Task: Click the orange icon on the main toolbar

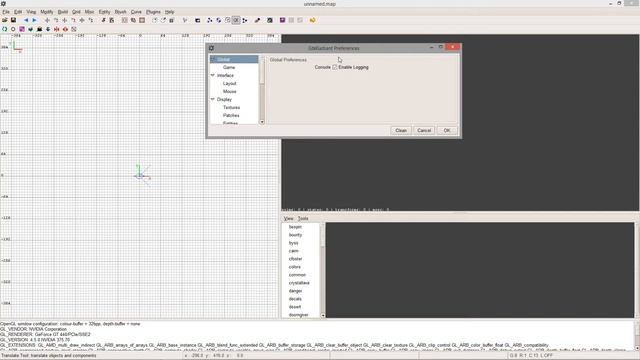Action: click(x=312, y=20)
